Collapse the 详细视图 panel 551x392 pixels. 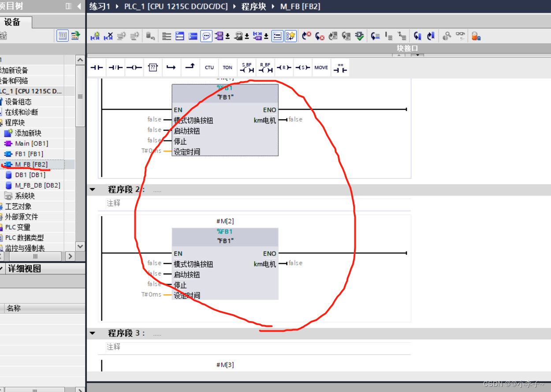click(x=2, y=269)
